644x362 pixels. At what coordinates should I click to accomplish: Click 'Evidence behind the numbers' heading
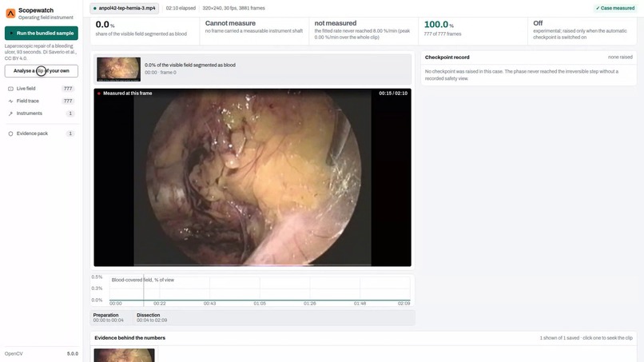pos(129,338)
